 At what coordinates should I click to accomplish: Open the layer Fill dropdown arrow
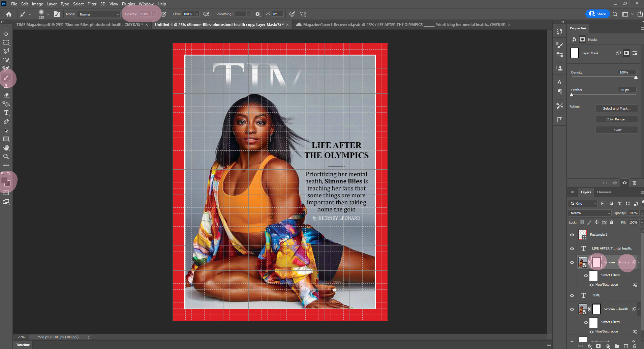(x=641, y=222)
